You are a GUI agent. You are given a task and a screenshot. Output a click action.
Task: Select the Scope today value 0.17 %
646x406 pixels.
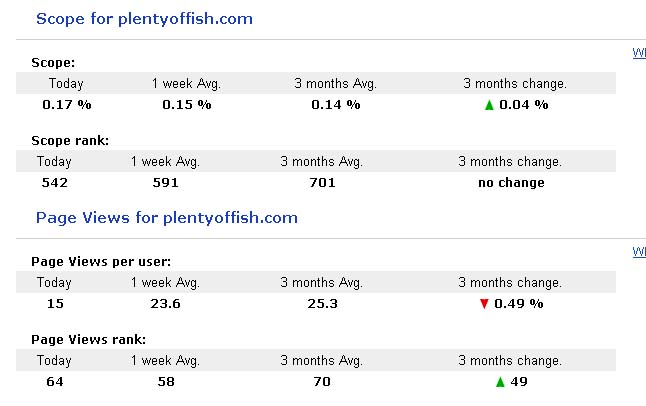66,104
